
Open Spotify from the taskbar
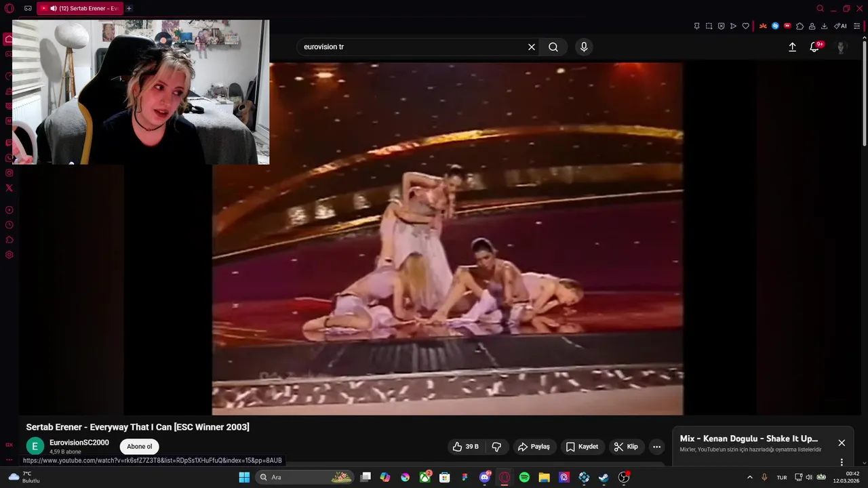[x=524, y=477]
